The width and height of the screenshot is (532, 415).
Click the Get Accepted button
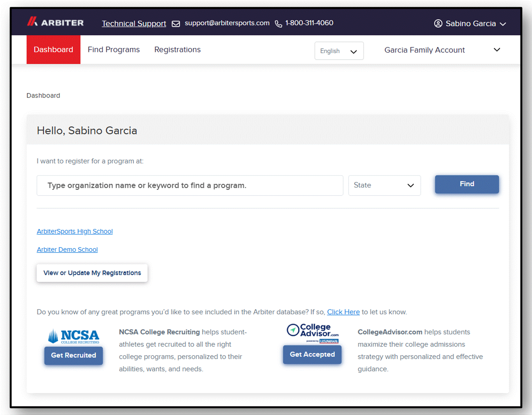click(x=312, y=355)
